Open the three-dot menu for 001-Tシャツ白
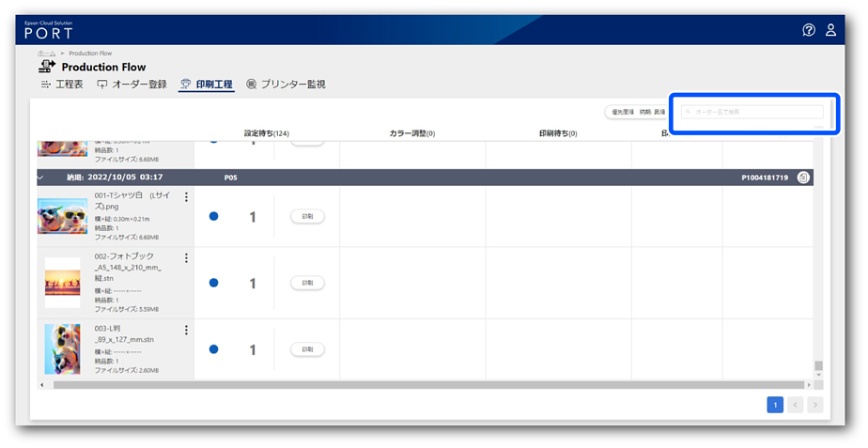 coord(186,197)
